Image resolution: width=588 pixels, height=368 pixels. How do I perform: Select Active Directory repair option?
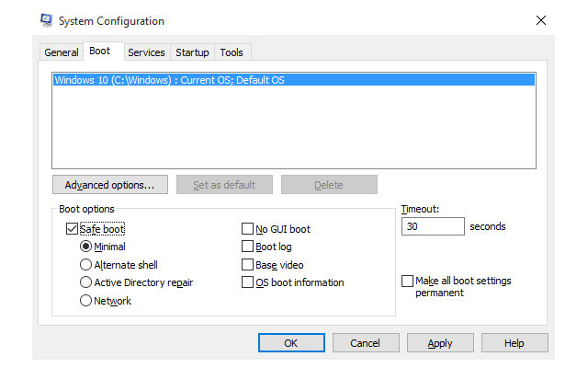pyautogui.click(x=85, y=282)
